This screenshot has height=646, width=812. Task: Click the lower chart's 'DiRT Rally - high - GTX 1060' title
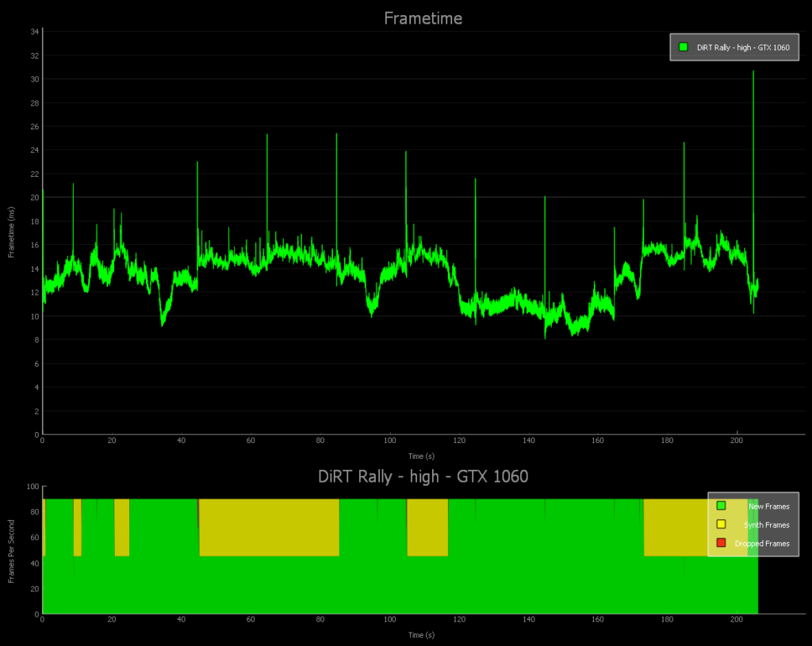coord(423,476)
